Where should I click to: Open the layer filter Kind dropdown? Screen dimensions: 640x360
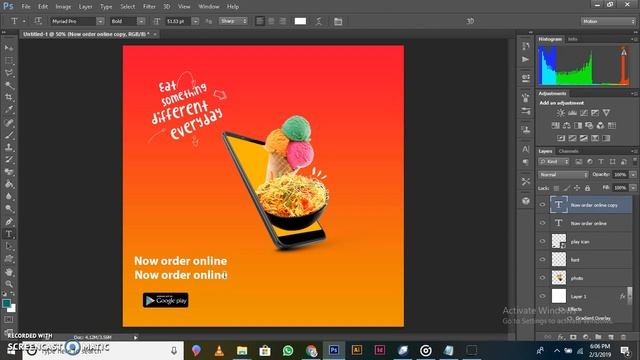pyautogui.click(x=553, y=162)
